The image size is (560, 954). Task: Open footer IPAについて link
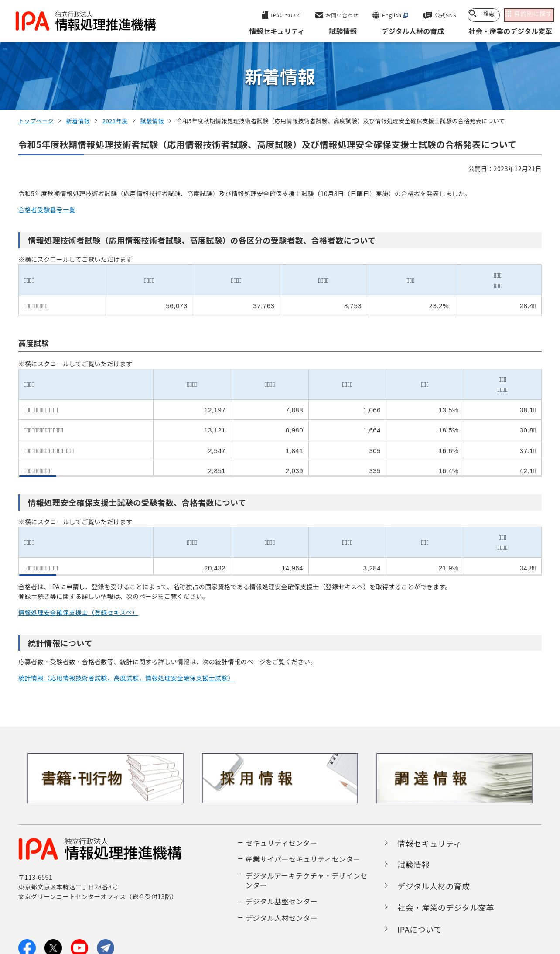pos(419,930)
